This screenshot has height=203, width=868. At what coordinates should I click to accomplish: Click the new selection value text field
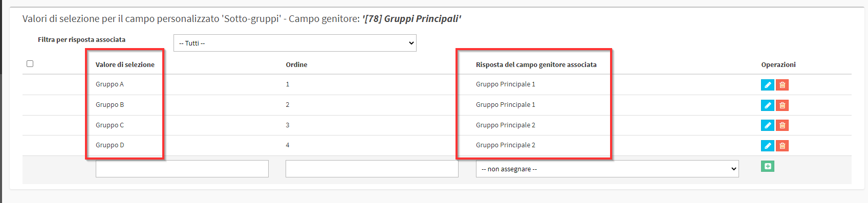tap(182, 169)
